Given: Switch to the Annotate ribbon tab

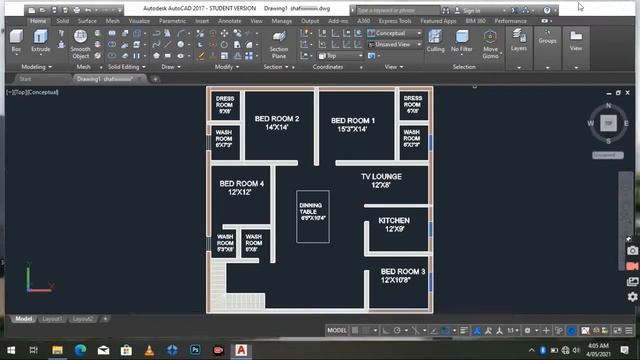Looking at the screenshot, I should [x=229, y=21].
